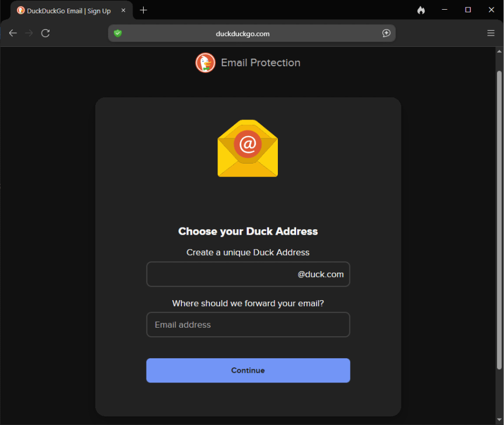This screenshot has height=425, width=504.
Task: Close the browser window
Action: click(491, 10)
